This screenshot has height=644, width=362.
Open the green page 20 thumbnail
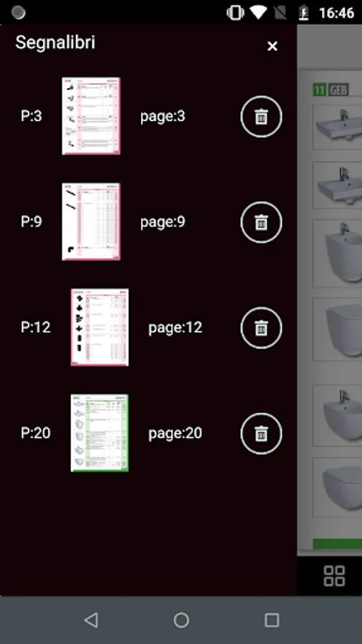coord(99,433)
